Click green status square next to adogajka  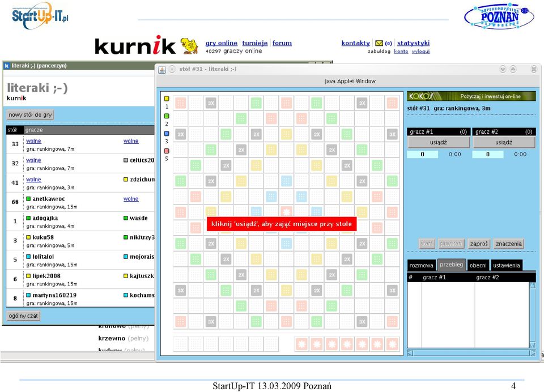tap(28, 218)
